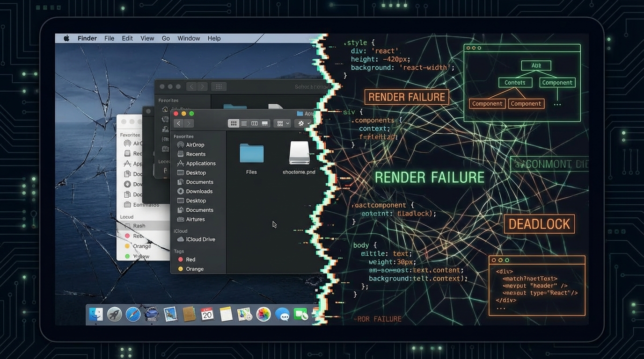Screen dimensions: 644x359
Task: Open the grouping options dropdown in the toolbar
Action: (x=282, y=123)
